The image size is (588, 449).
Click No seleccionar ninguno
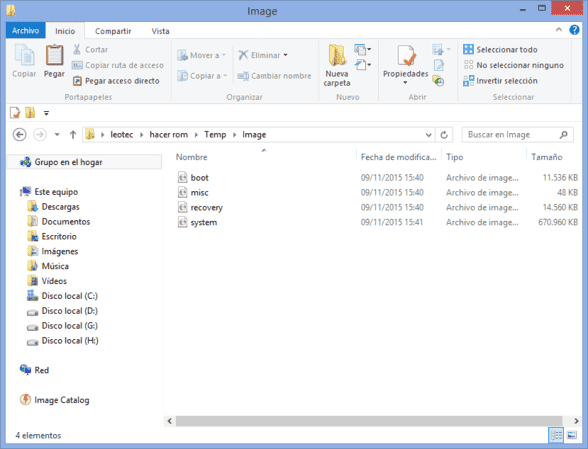tap(513, 65)
